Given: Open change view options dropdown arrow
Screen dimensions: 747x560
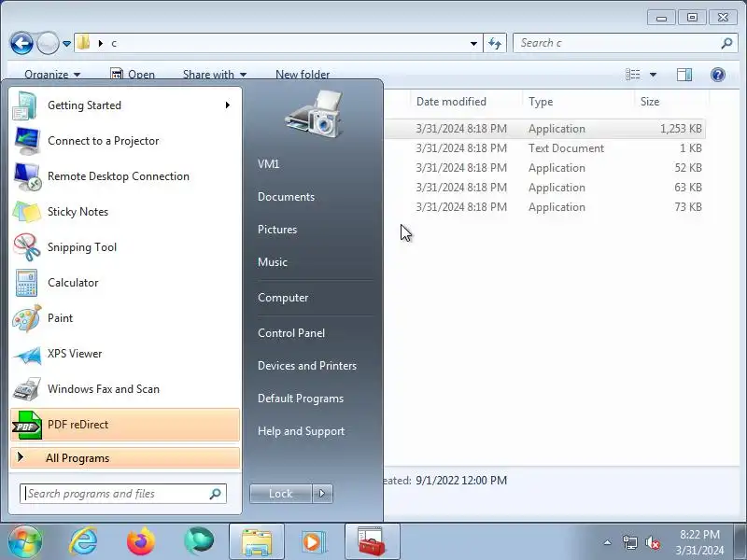Looking at the screenshot, I should (653, 75).
